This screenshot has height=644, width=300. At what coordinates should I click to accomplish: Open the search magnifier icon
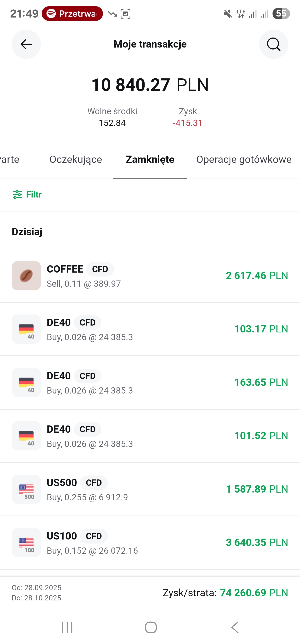[x=274, y=44]
